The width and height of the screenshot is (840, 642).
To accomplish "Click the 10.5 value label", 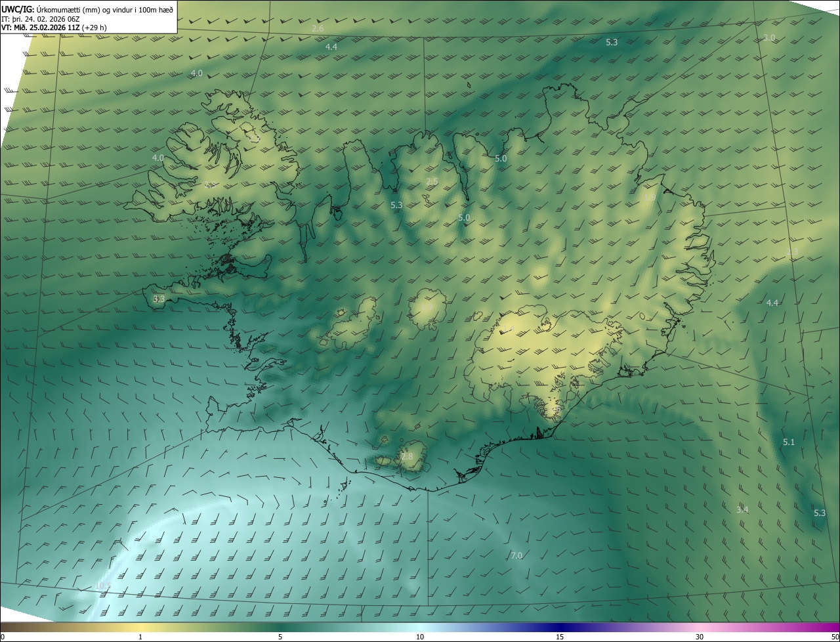I will click(x=104, y=586).
